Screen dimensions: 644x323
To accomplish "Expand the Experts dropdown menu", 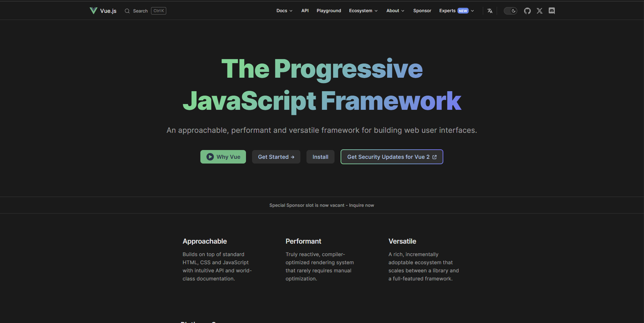I will pyautogui.click(x=456, y=11).
